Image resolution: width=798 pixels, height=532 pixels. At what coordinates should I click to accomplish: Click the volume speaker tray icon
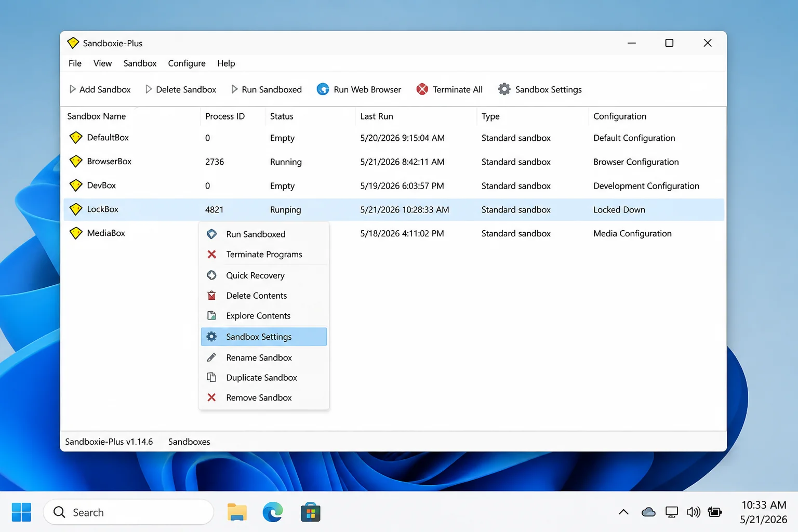coord(694,512)
